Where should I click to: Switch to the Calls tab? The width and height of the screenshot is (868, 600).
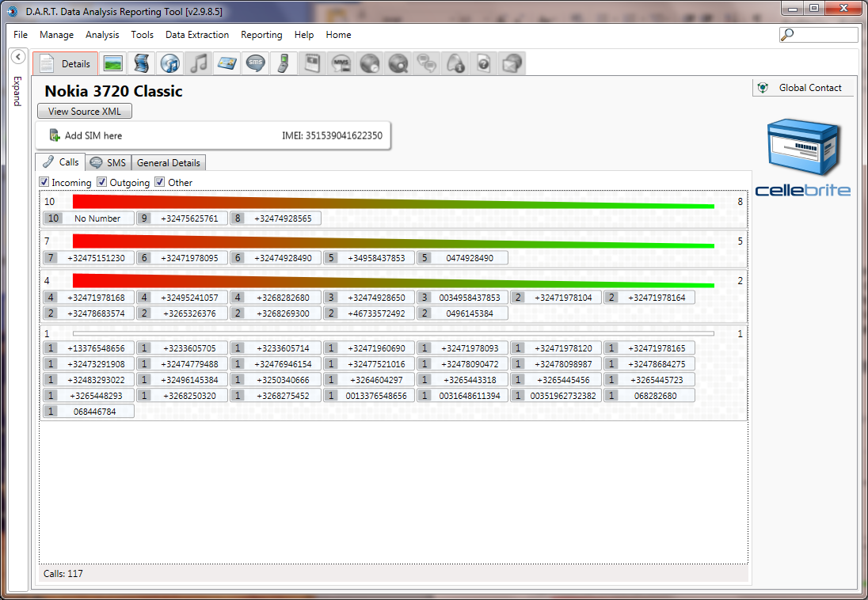61,162
